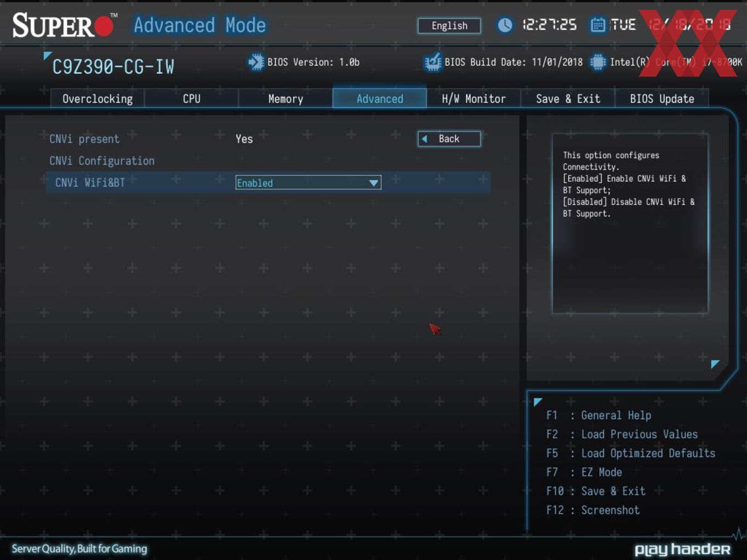Click the Supermicro logo
This screenshot has height=560, width=747.
click(65, 25)
